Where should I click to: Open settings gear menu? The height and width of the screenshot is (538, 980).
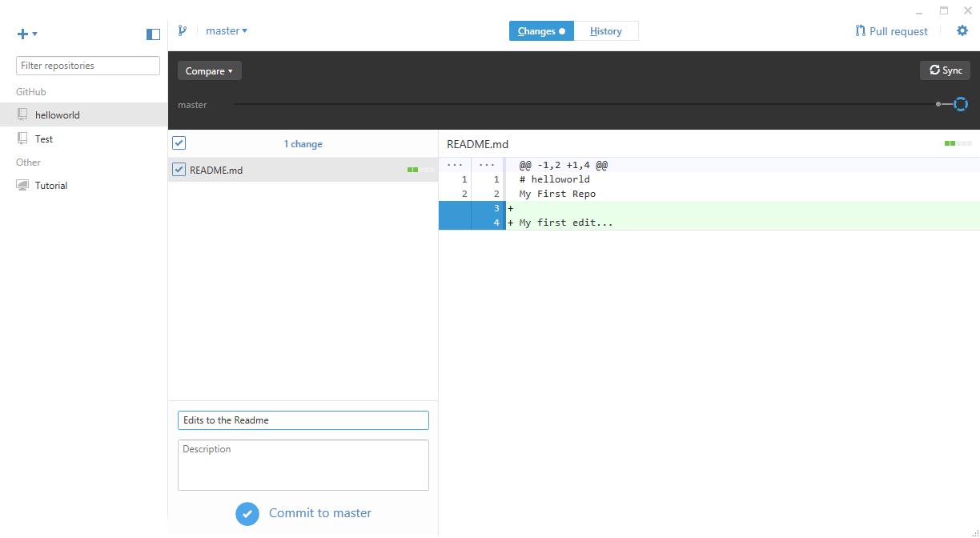[962, 30]
